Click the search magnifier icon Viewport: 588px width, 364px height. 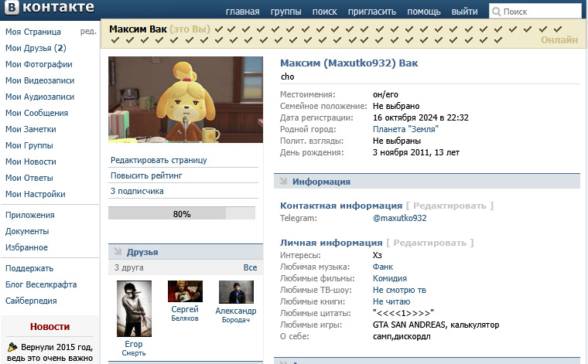pyautogui.click(x=496, y=12)
